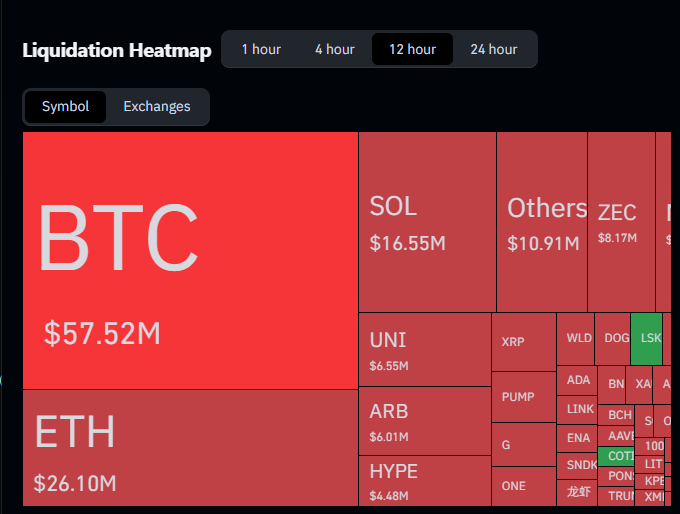Select the TRU tile
This screenshot has width=680, height=514.
pos(616,496)
